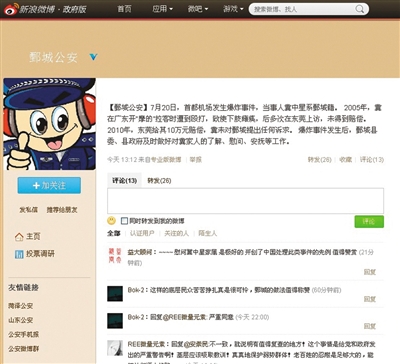Click 评论(13) link under the post

point(372,160)
